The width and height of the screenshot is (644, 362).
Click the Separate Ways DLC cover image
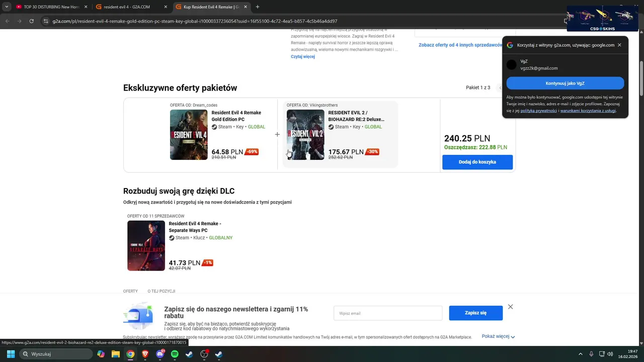[x=146, y=246]
